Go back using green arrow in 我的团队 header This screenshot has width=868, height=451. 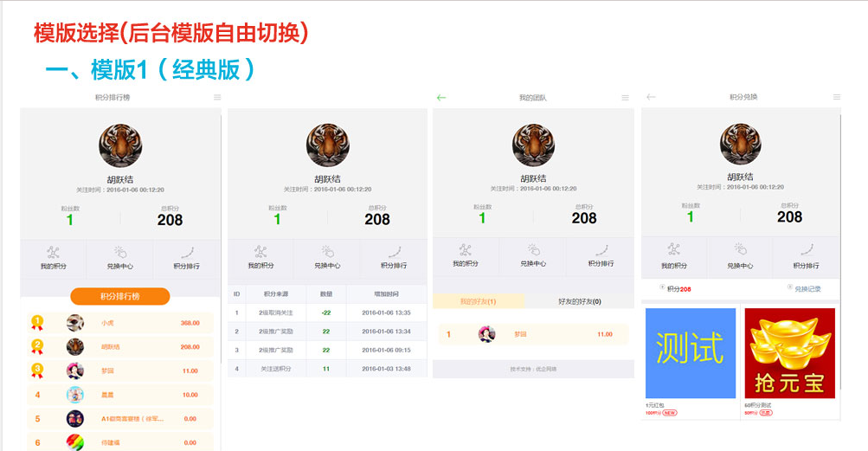[x=441, y=98]
